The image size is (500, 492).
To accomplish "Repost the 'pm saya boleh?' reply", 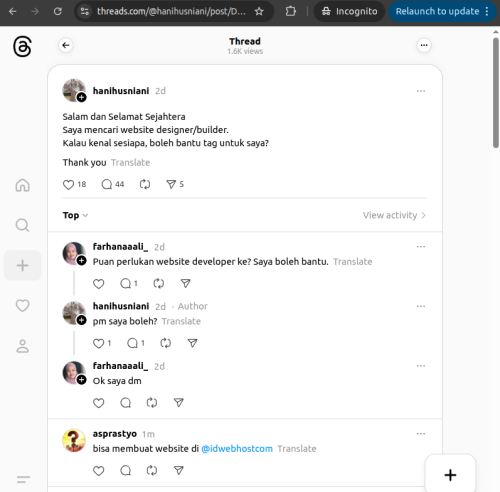I will 166,343.
